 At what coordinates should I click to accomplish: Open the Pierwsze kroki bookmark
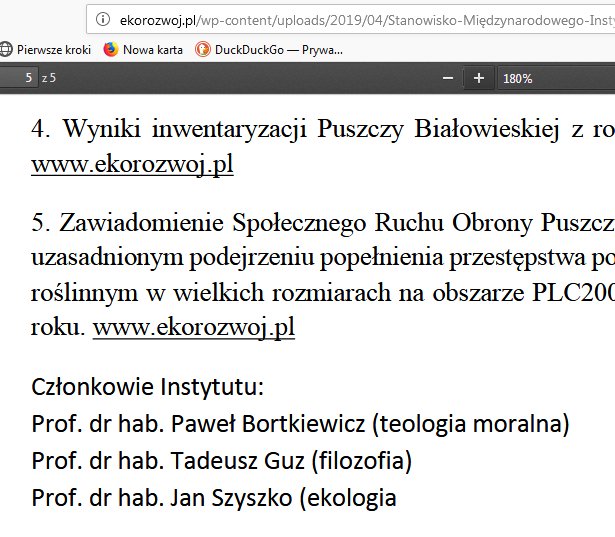tap(45, 49)
